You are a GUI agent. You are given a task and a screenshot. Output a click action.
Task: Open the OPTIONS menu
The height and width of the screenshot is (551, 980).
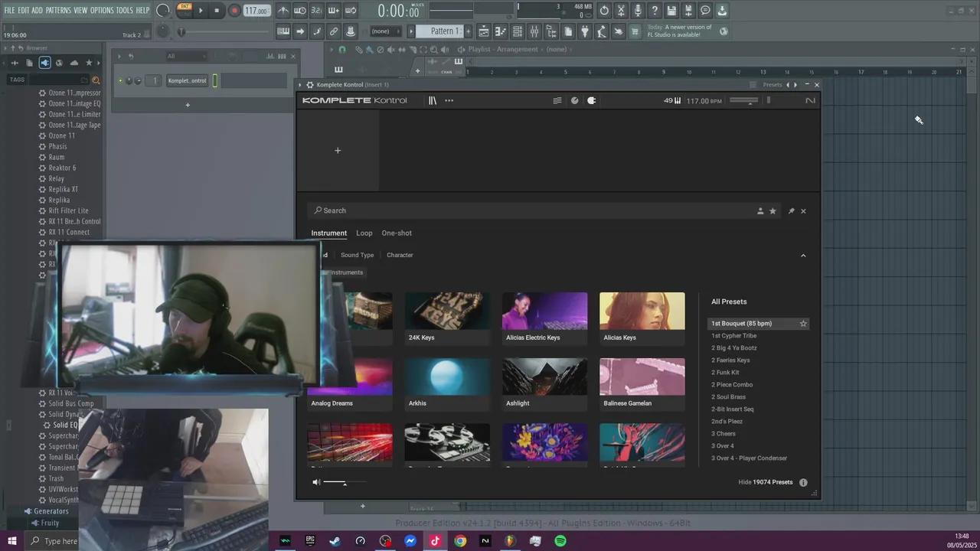(102, 10)
